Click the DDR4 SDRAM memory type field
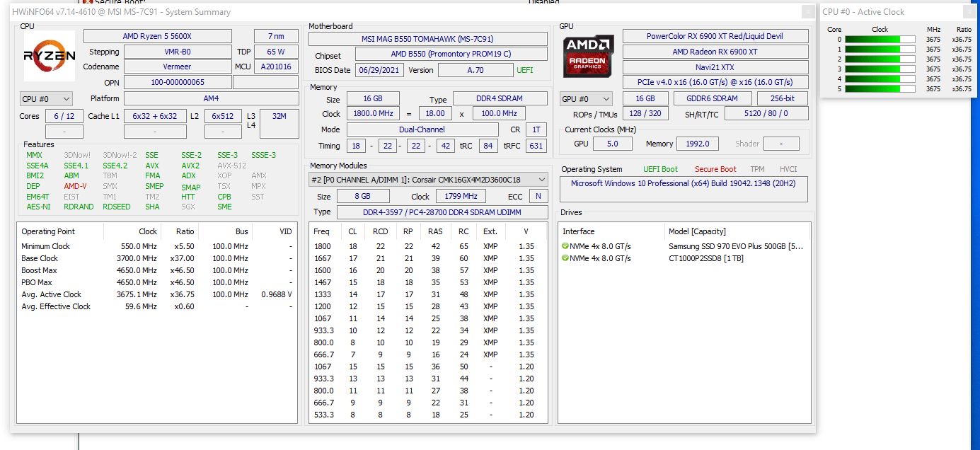The height and width of the screenshot is (450, 980). 500,98
